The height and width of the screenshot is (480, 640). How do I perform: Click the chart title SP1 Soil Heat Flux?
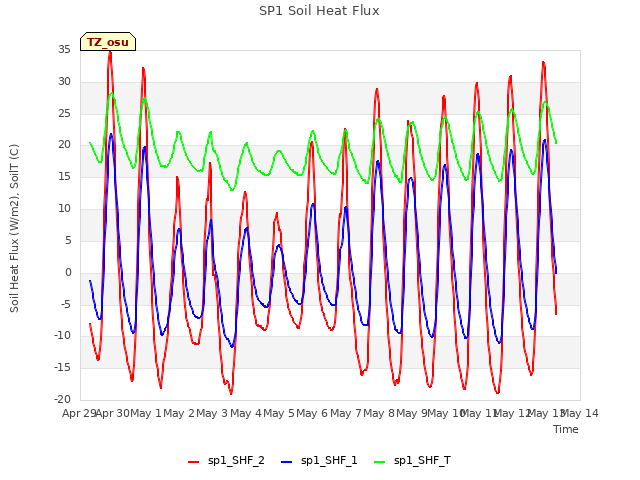(x=319, y=11)
